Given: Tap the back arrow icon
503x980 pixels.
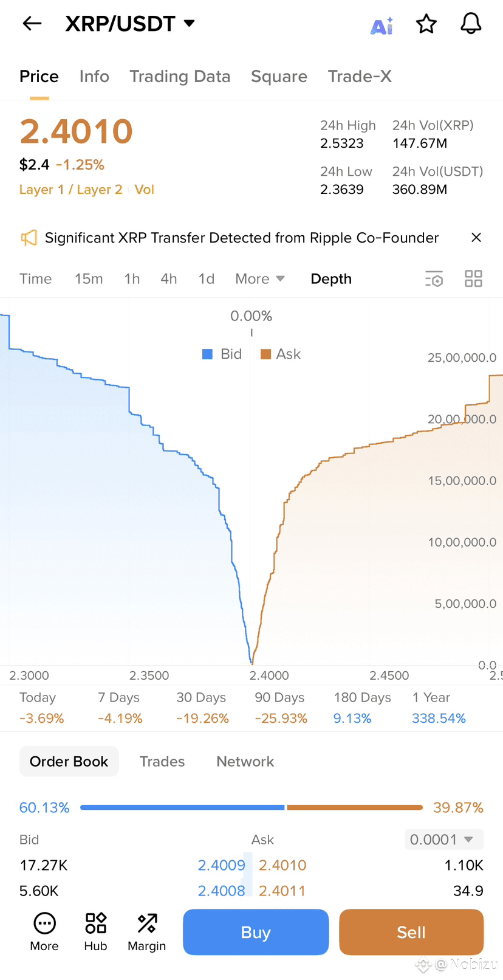Looking at the screenshot, I should tap(32, 24).
